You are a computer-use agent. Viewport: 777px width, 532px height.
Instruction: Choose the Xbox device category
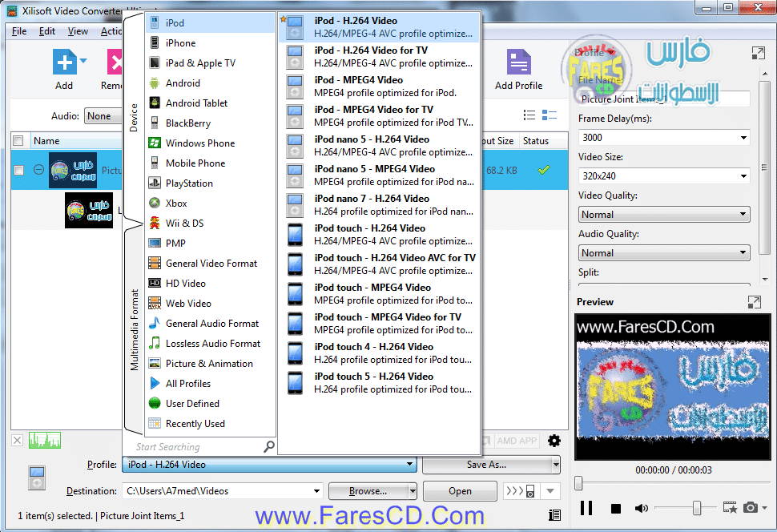211,204
